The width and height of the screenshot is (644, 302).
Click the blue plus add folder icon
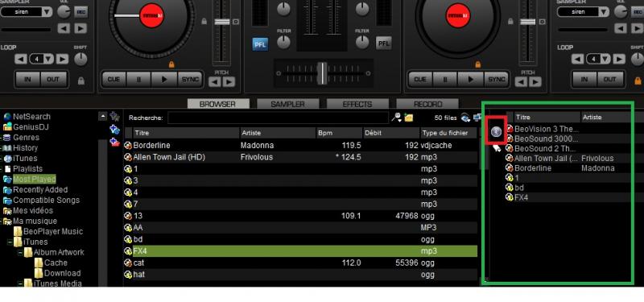point(114,130)
